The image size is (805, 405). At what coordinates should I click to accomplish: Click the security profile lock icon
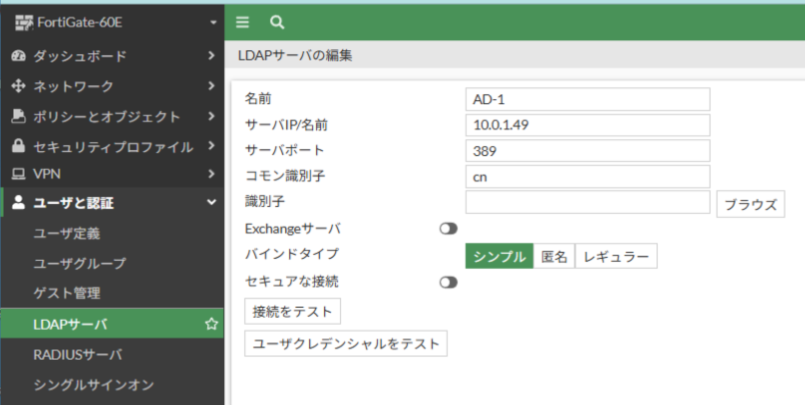[18, 146]
